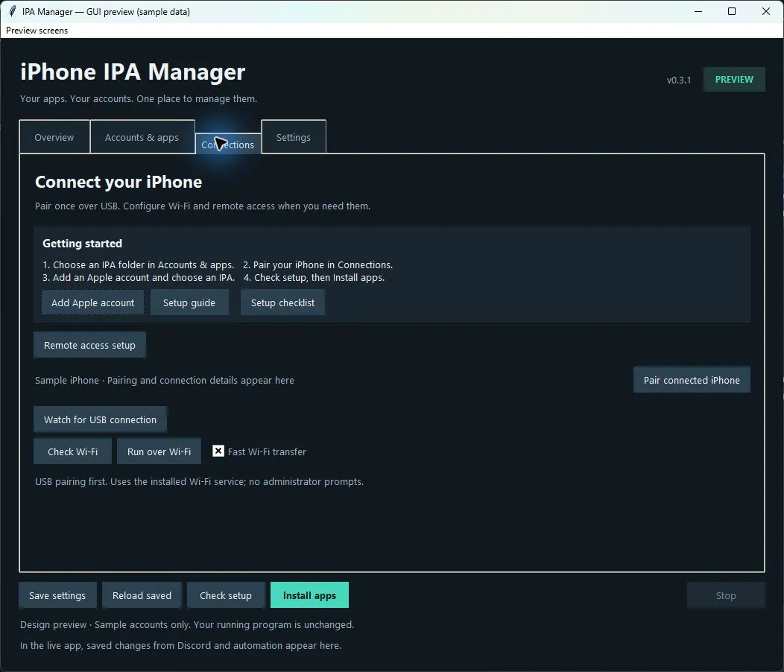Click the feather app icon in title bar

point(12,11)
